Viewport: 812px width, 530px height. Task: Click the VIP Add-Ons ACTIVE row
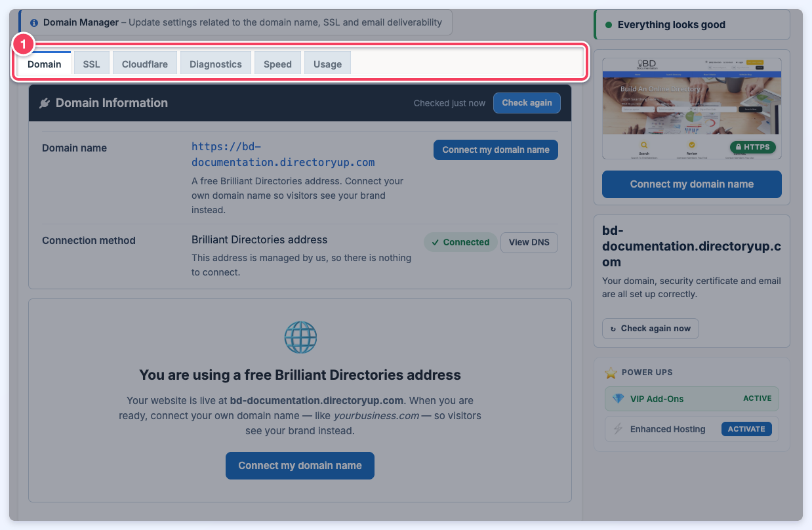point(692,398)
